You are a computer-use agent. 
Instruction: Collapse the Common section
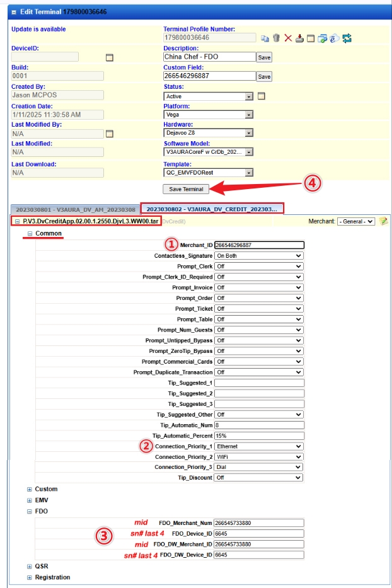click(29, 234)
